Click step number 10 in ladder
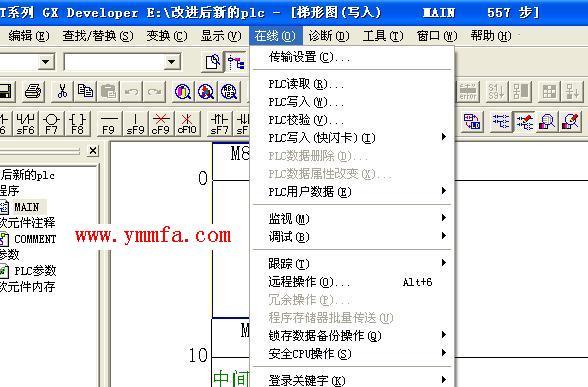Image resolution: width=588 pixels, height=387 pixels. pos(198,355)
